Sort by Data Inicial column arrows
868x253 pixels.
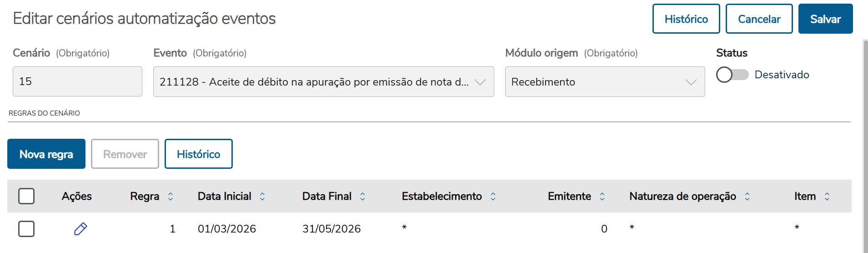(x=262, y=196)
